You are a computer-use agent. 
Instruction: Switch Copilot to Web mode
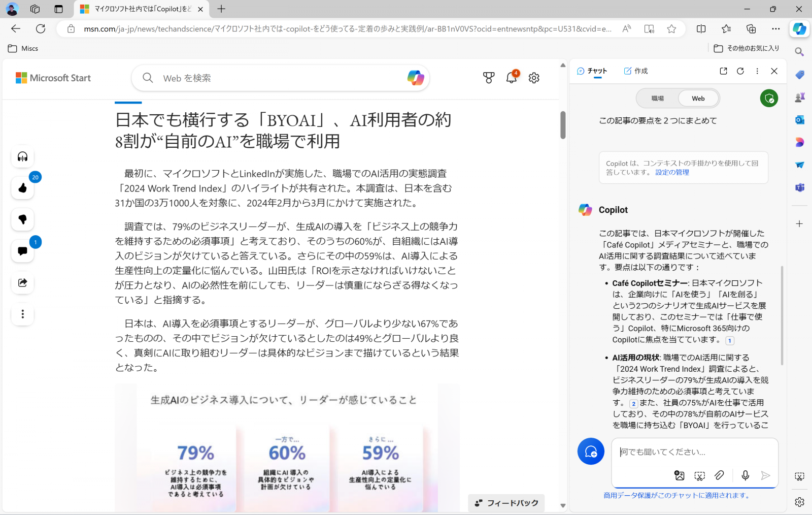tap(698, 99)
